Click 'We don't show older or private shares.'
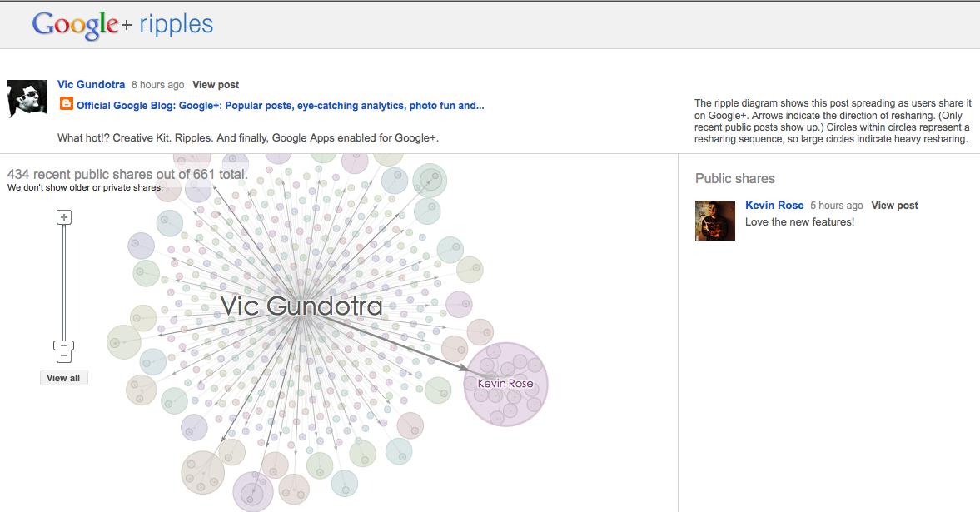The width and height of the screenshot is (980, 512). [x=85, y=187]
